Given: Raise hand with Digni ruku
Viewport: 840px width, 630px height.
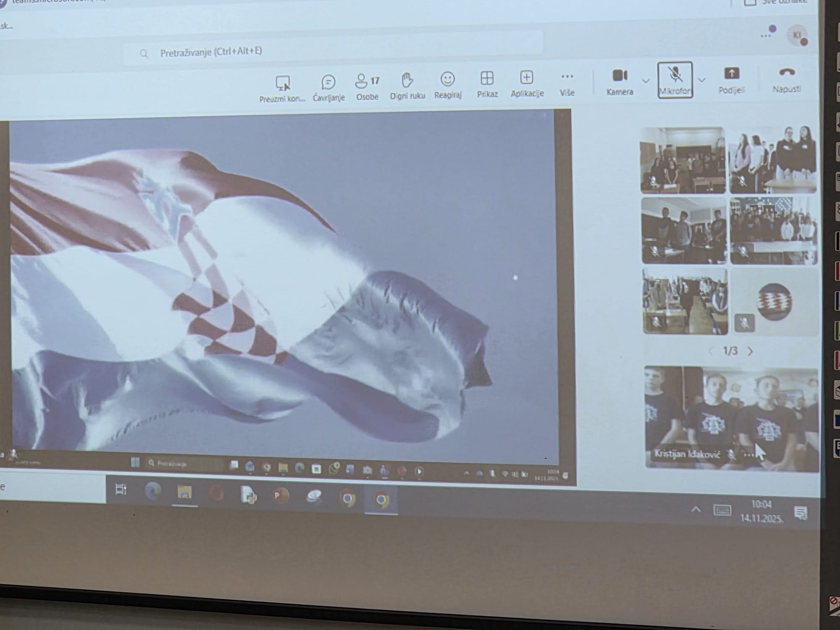Looking at the screenshot, I should [x=407, y=80].
